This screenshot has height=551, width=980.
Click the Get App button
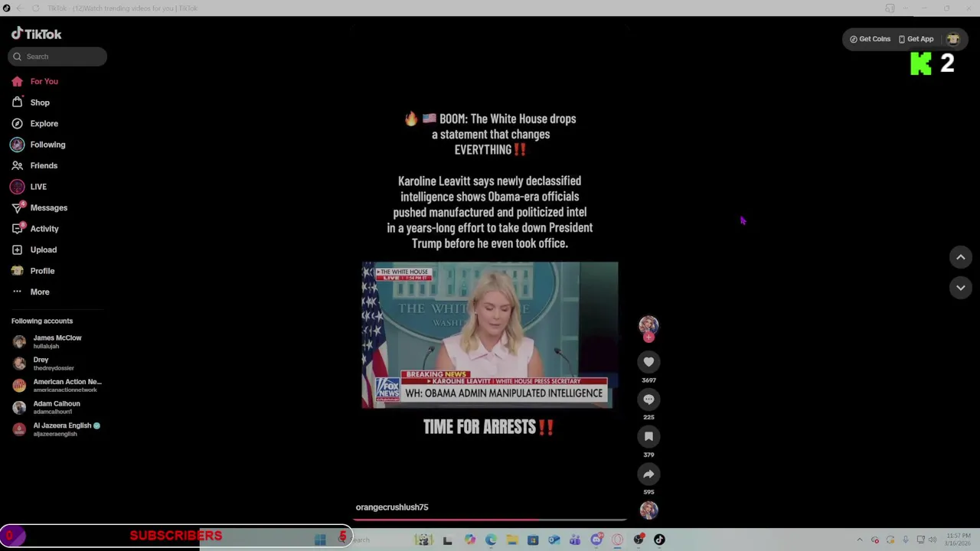click(916, 39)
